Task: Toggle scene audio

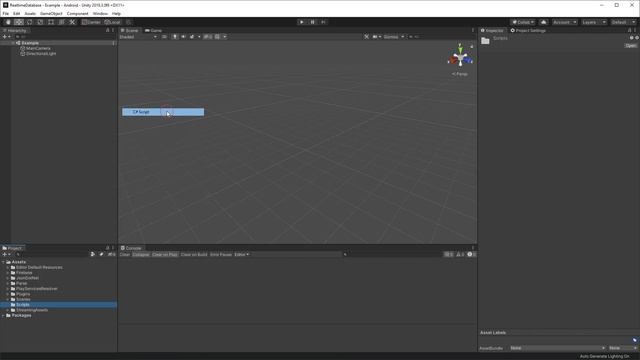Action: (x=183, y=37)
